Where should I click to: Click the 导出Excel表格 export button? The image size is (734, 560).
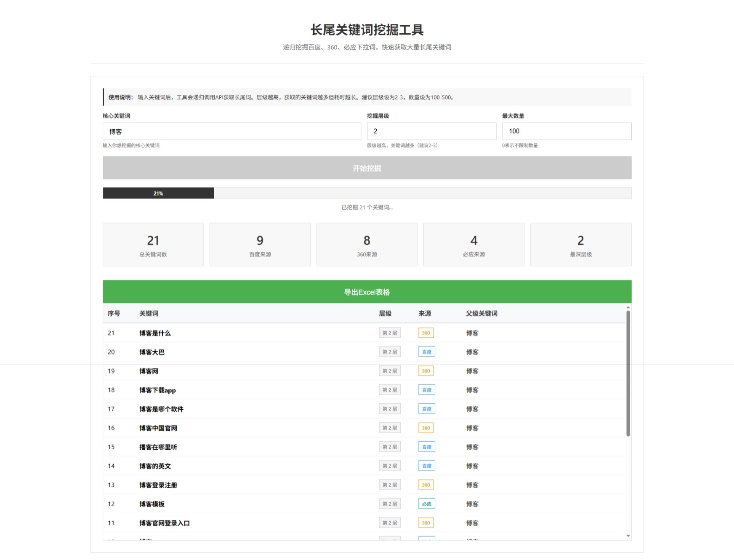click(x=367, y=292)
